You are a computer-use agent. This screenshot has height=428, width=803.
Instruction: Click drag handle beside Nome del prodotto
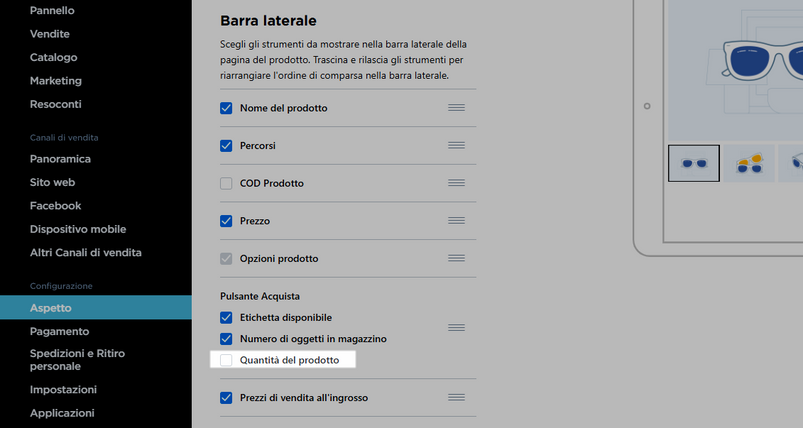(x=456, y=108)
